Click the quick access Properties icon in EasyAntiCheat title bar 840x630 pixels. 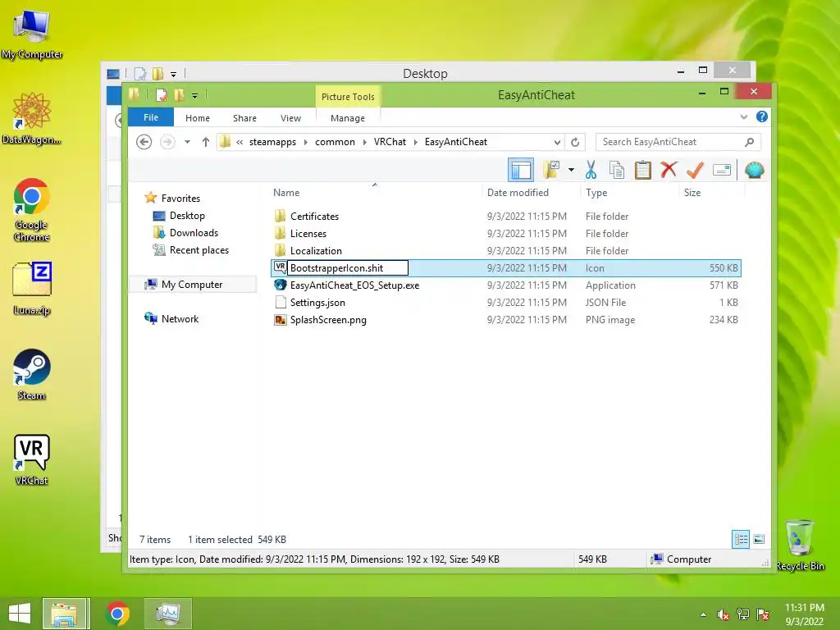pos(162,95)
